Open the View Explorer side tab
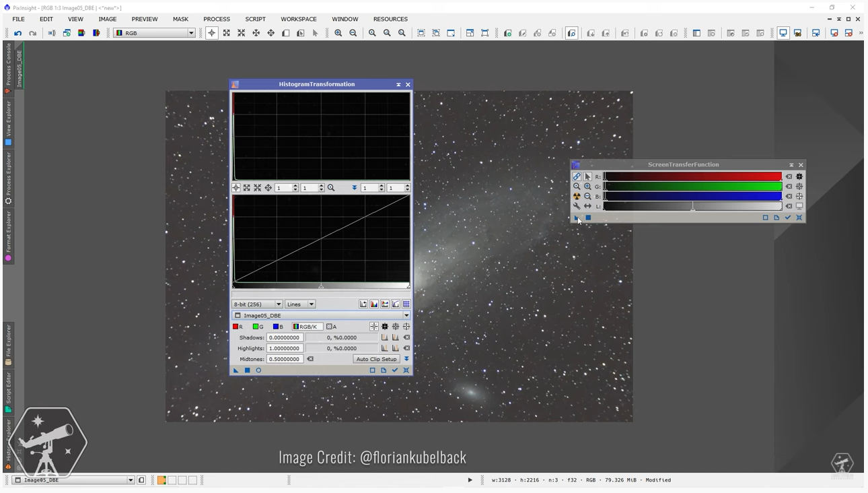 click(8, 123)
